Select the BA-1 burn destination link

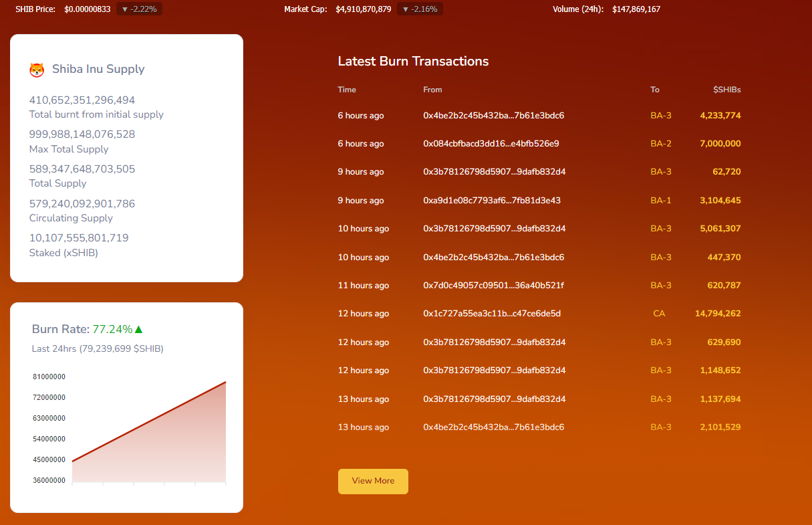(x=660, y=201)
